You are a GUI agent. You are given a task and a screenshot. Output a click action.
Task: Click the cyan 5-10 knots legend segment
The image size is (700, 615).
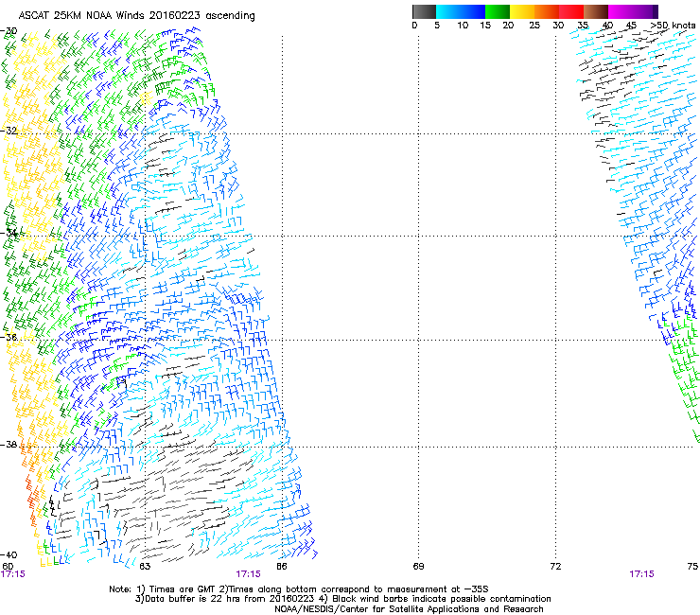click(x=448, y=11)
